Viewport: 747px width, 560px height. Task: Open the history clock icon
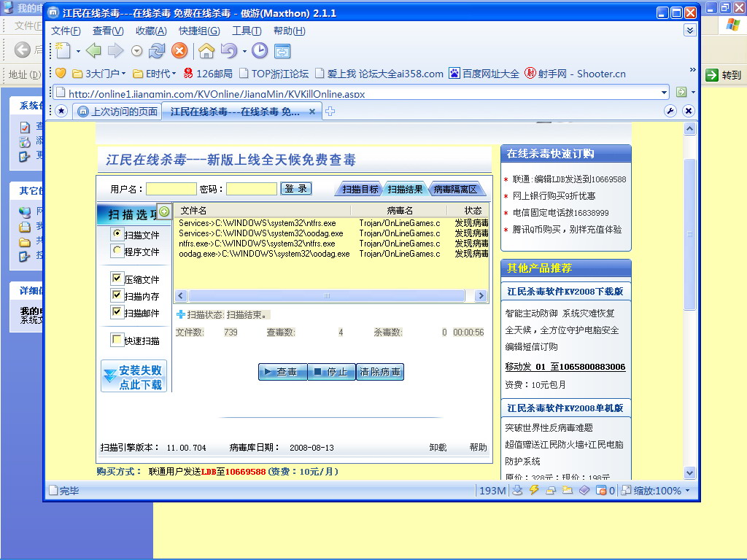click(x=260, y=50)
